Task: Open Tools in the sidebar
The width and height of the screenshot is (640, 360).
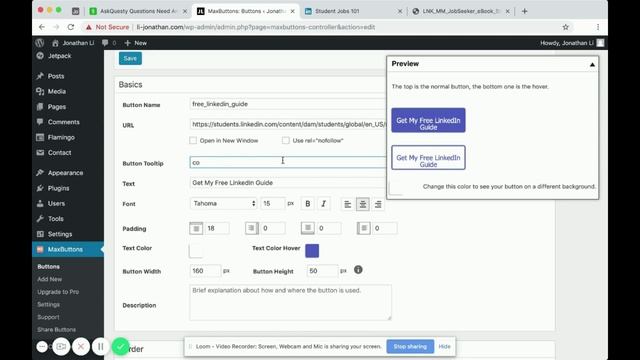Action: coord(56,219)
